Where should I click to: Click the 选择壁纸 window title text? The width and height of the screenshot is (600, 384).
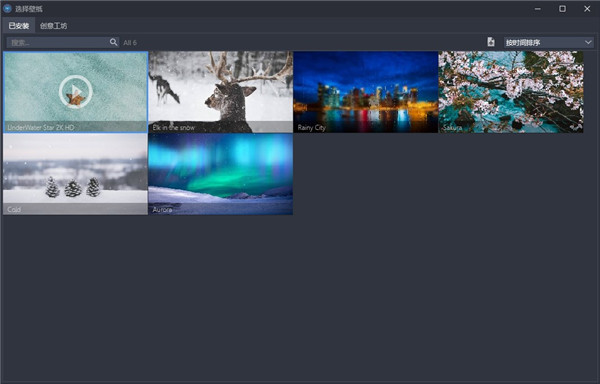click(x=29, y=8)
